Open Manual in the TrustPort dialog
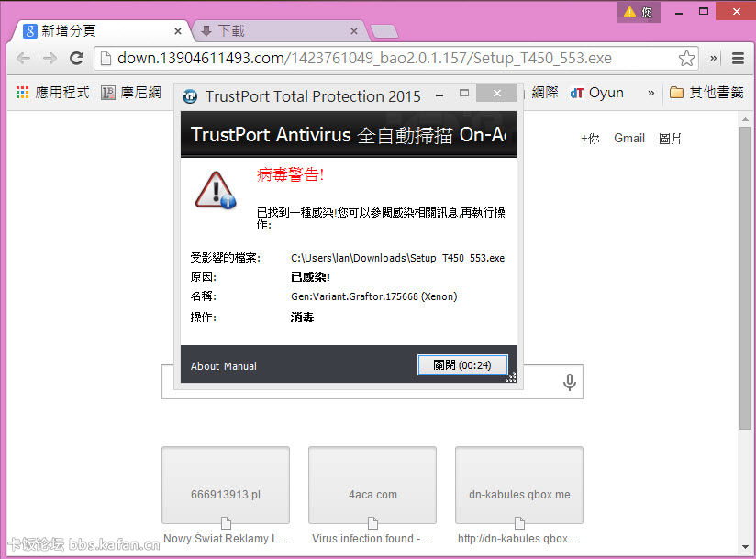The image size is (756, 559). (240, 366)
